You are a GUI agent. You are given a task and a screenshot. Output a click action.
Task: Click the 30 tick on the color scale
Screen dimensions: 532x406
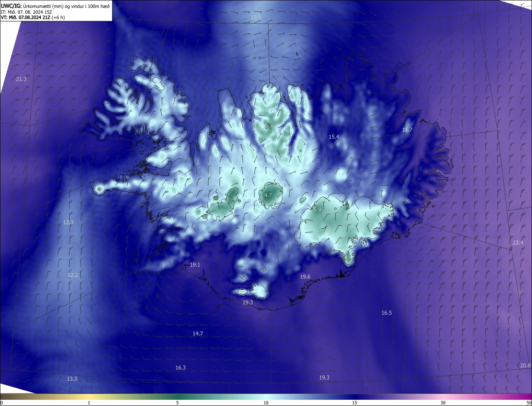point(443,403)
